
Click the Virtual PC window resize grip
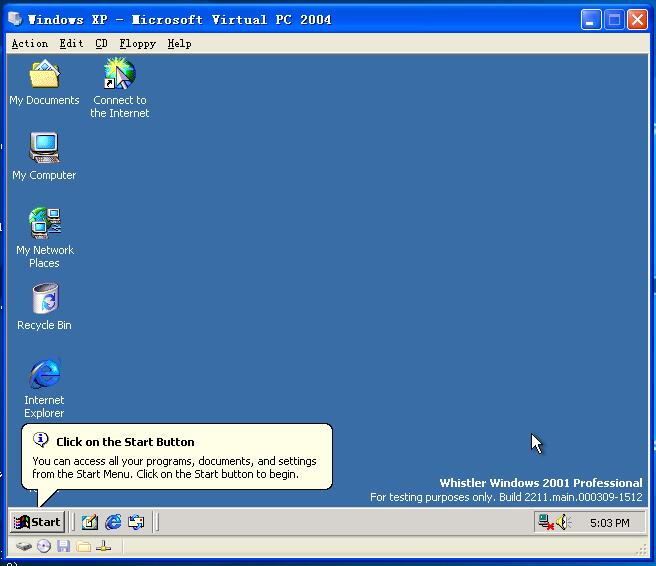click(x=642, y=550)
